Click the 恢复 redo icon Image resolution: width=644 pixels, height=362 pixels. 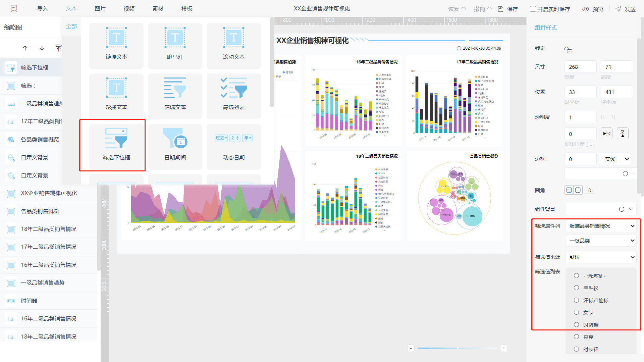[464, 9]
